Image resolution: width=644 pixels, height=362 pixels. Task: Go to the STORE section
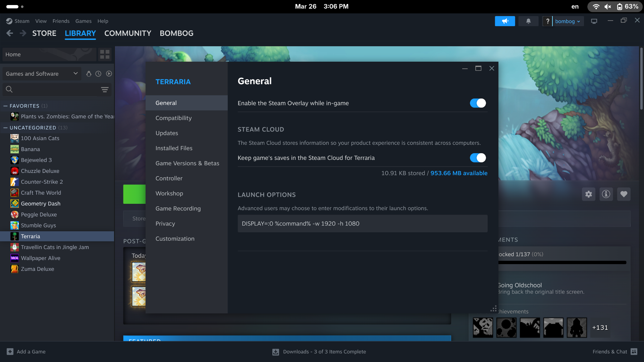point(44,33)
